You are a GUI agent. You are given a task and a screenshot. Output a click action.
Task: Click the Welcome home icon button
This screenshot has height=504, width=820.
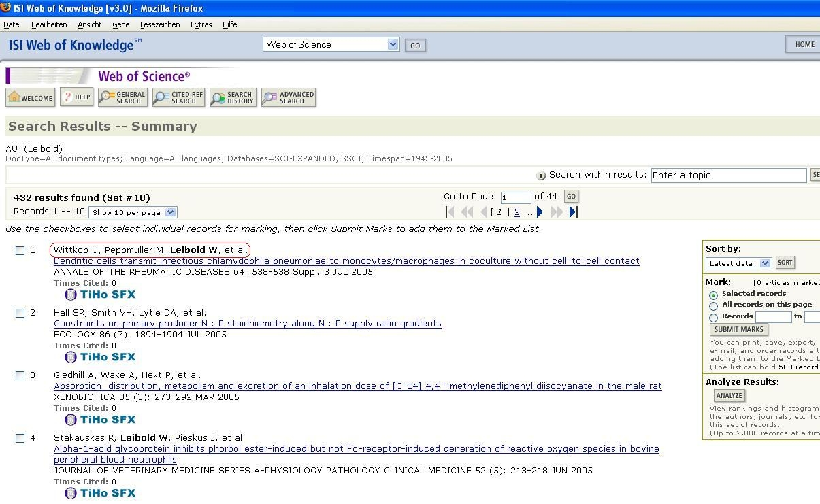click(30, 97)
